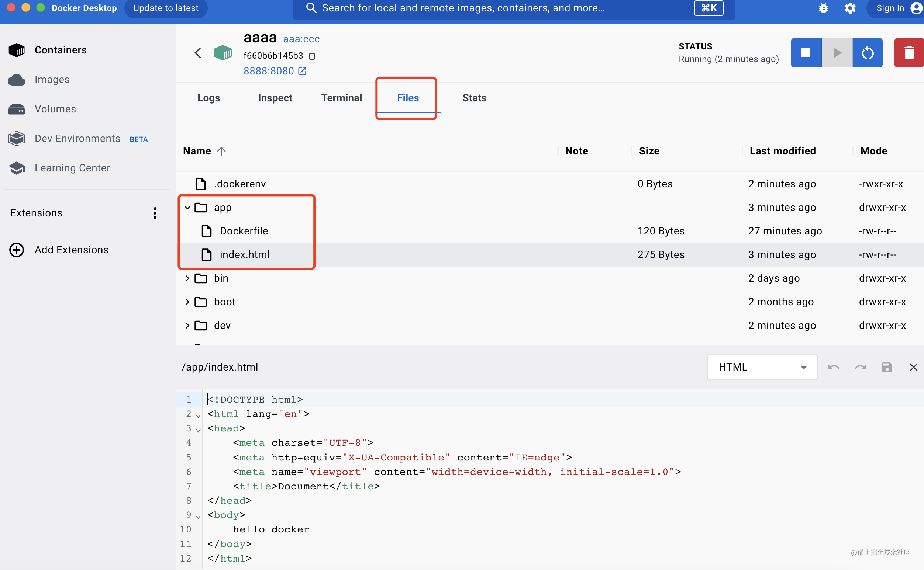Open Docker Desktop settings gear
The image size is (924, 570).
850,8
